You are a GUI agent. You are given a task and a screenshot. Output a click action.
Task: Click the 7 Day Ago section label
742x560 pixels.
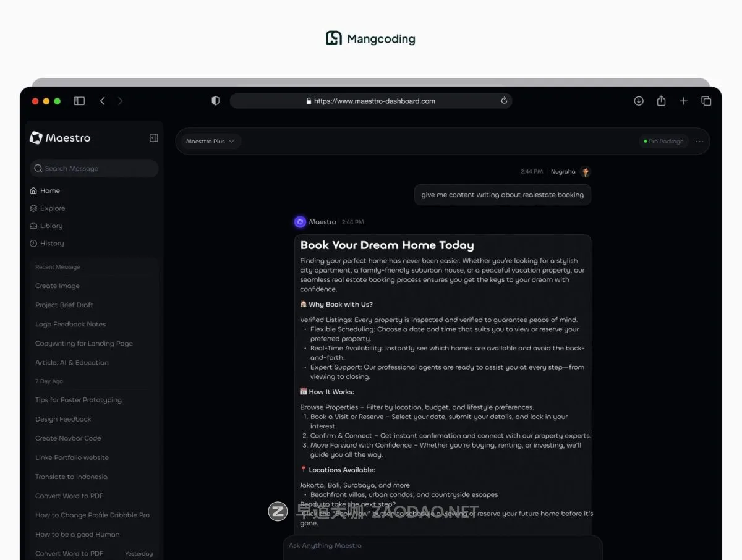(49, 381)
